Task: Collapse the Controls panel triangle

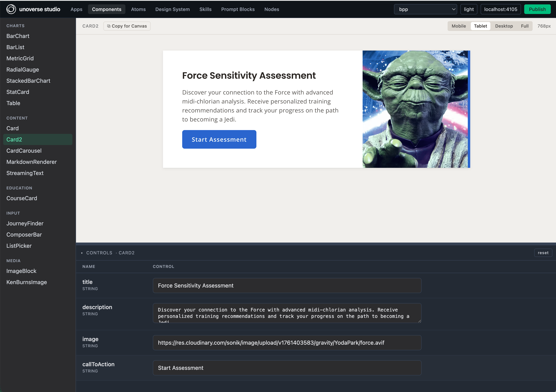Action: 82,253
